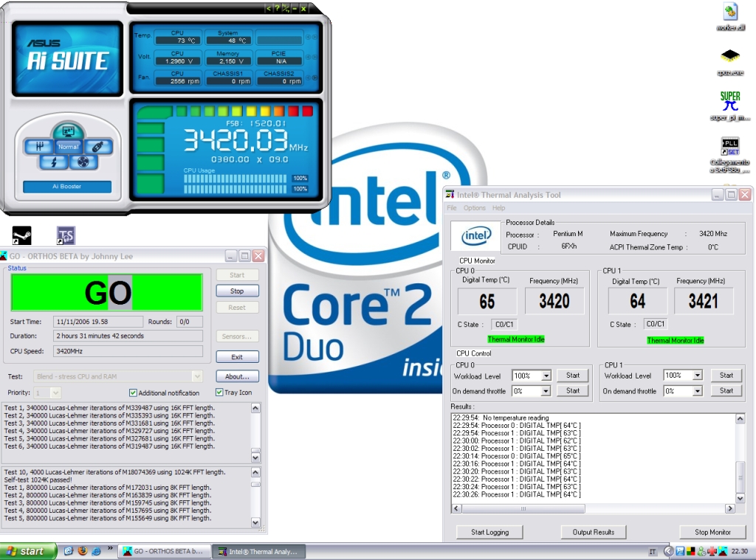Screen dimensions: 756x560
Task: Expand quick launch chevron in taskbar
Action: (111, 548)
